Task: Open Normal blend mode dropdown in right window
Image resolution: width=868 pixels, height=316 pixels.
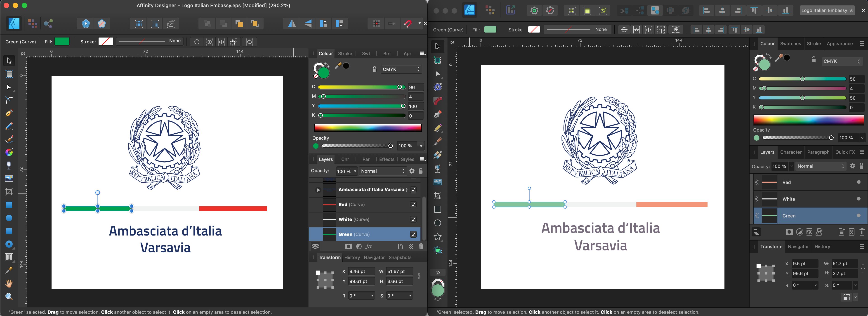Action: coord(821,166)
